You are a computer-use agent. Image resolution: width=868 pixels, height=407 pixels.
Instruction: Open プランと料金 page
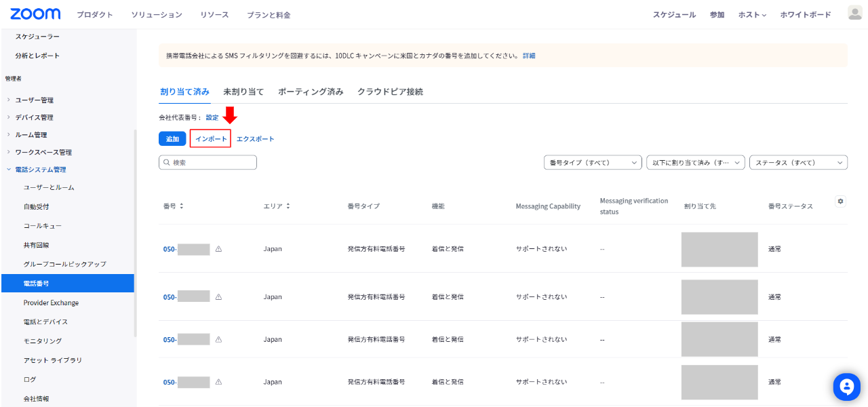pos(269,15)
